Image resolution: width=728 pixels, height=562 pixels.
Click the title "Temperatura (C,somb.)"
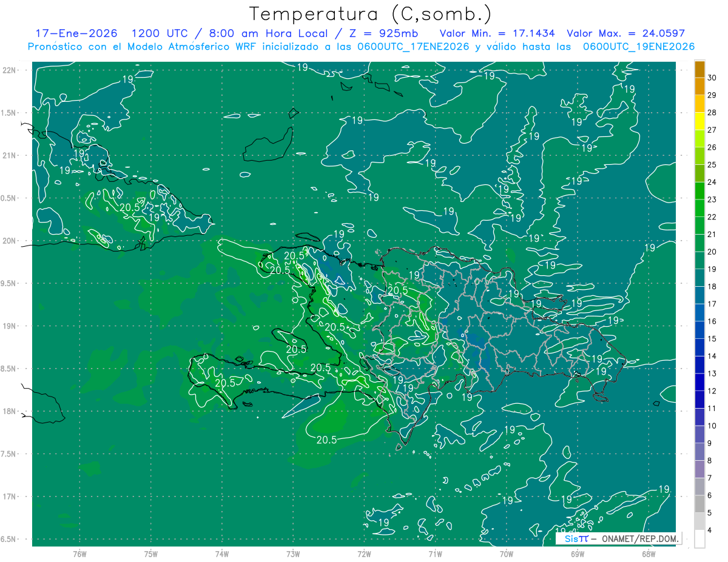pyautogui.click(x=371, y=15)
